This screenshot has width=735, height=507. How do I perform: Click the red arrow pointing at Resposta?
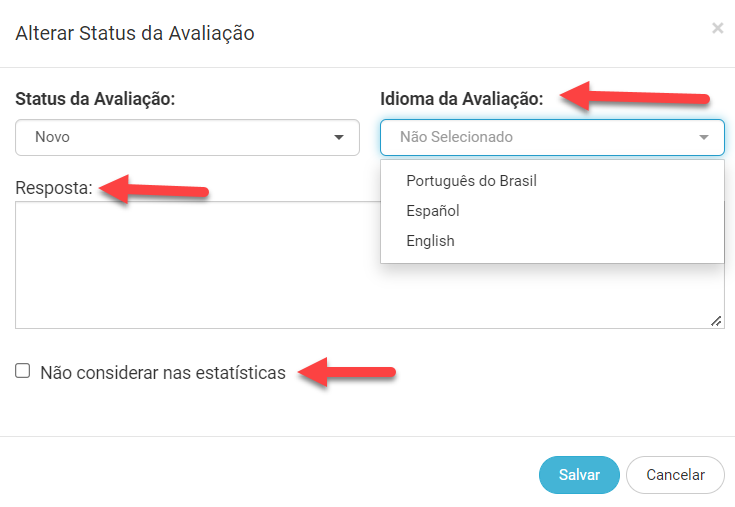tap(158, 188)
